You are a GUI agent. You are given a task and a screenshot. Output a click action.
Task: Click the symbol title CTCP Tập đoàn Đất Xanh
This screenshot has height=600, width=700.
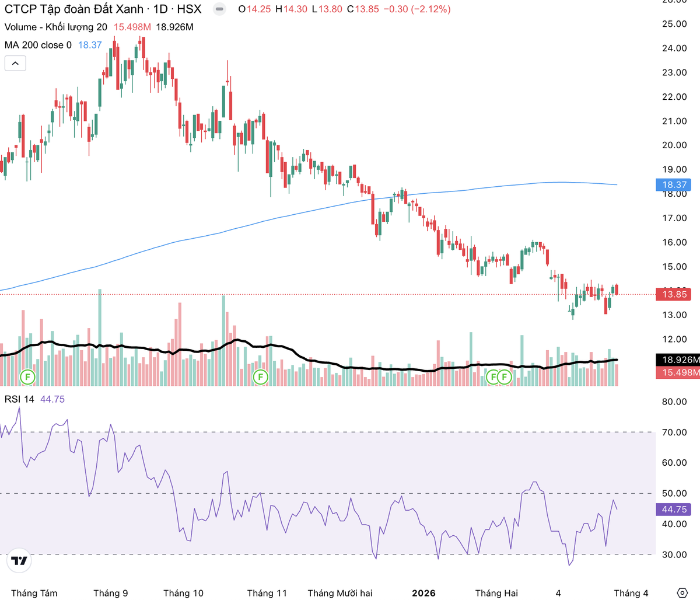(x=73, y=9)
